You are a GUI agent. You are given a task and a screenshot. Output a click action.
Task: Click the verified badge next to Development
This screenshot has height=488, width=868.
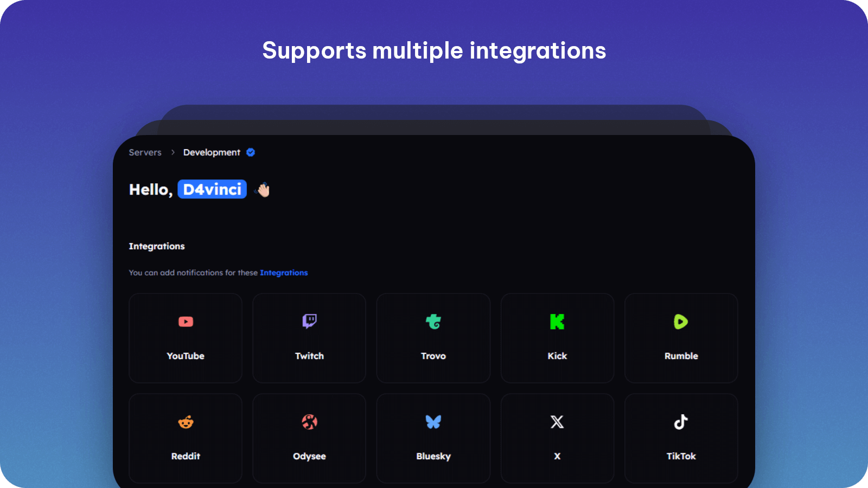coord(250,152)
